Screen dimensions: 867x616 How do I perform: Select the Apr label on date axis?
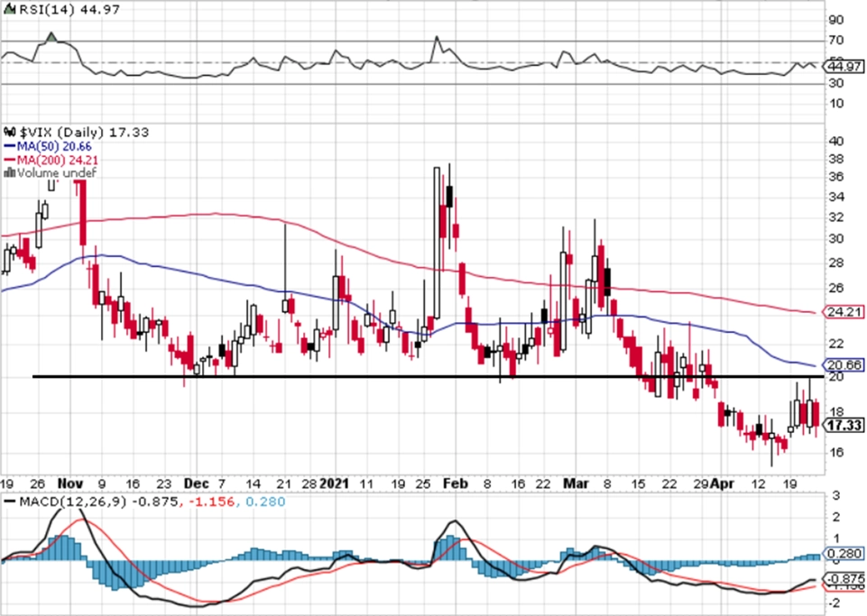click(722, 483)
